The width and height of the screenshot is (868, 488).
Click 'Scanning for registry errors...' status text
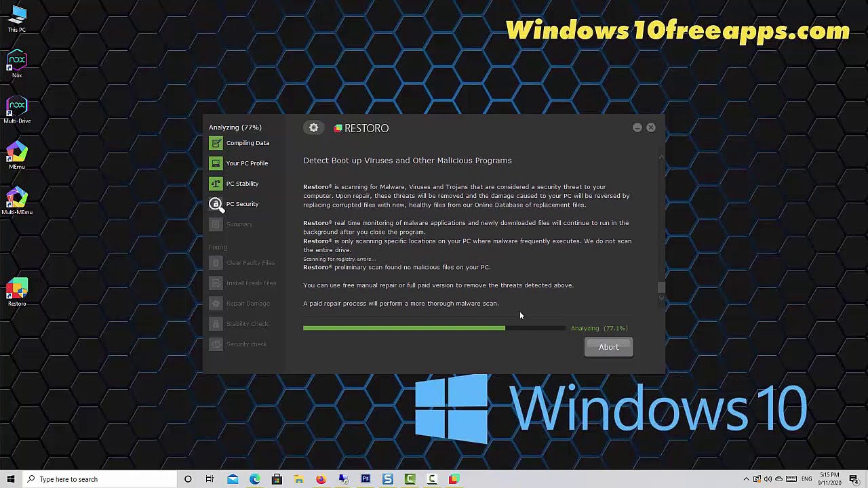click(340, 259)
